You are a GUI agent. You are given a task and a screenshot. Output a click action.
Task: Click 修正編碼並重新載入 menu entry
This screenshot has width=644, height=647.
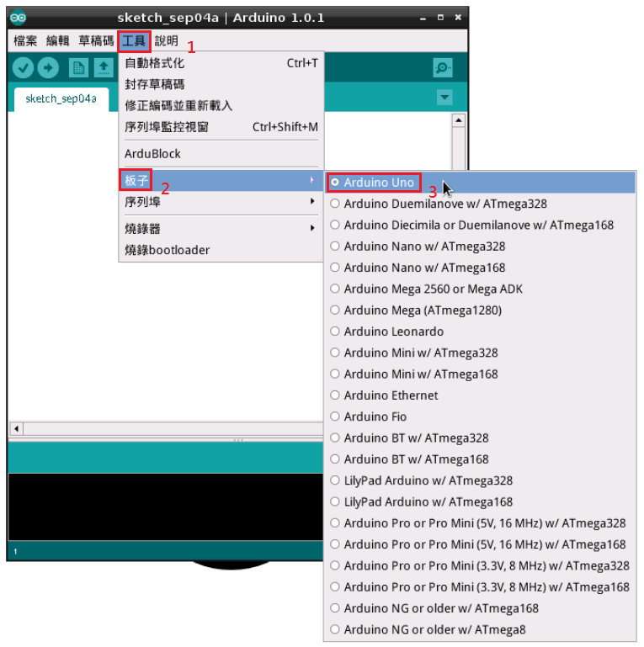(221, 106)
